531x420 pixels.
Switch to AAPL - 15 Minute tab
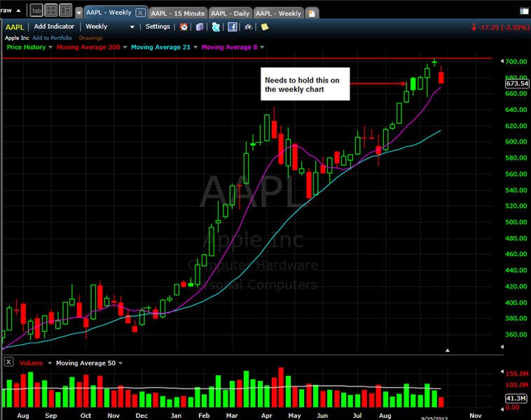pyautogui.click(x=178, y=13)
